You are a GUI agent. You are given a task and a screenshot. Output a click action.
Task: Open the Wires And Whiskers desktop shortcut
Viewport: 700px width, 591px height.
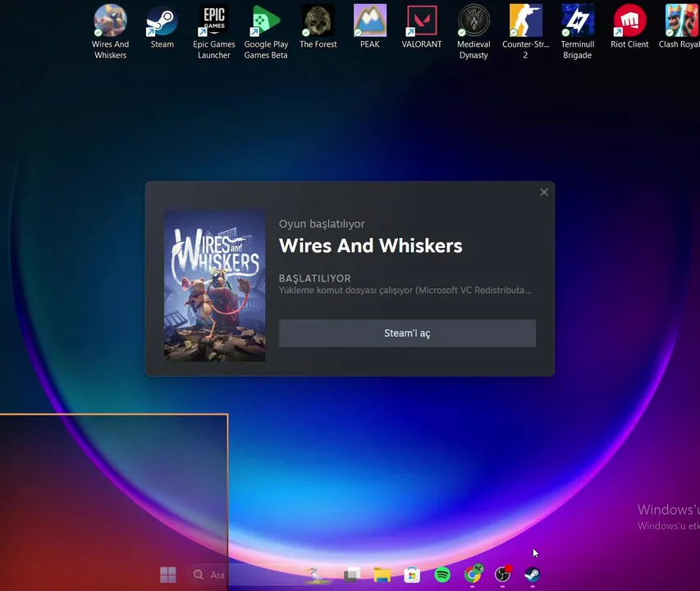tap(110, 32)
